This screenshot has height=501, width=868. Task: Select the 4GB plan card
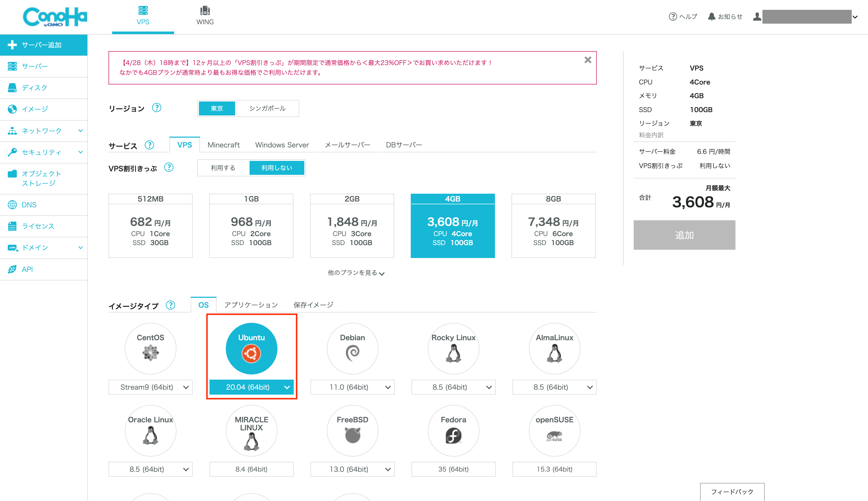coord(453,226)
